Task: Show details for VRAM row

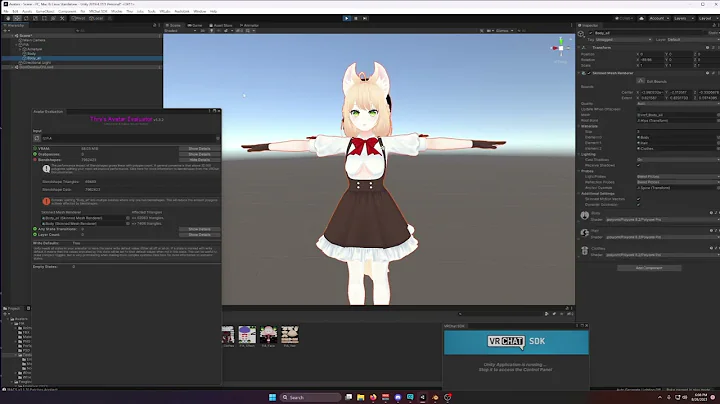Action: coord(199,149)
